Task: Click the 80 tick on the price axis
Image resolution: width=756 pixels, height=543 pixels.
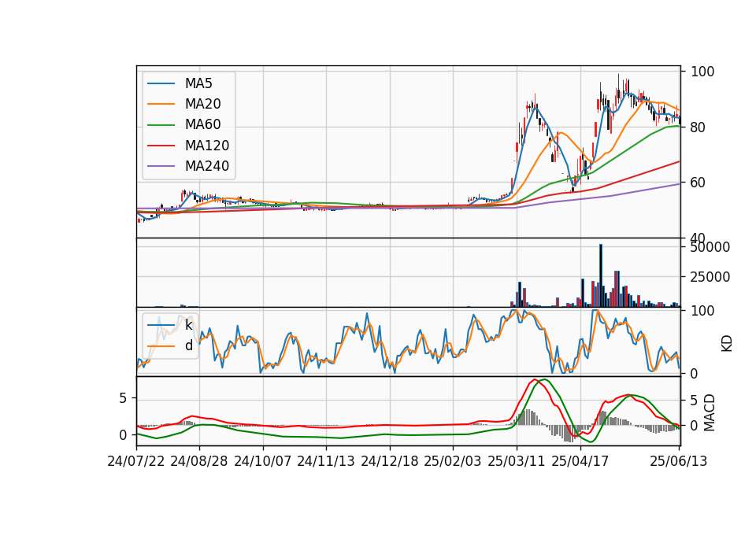Action: coord(699,127)
